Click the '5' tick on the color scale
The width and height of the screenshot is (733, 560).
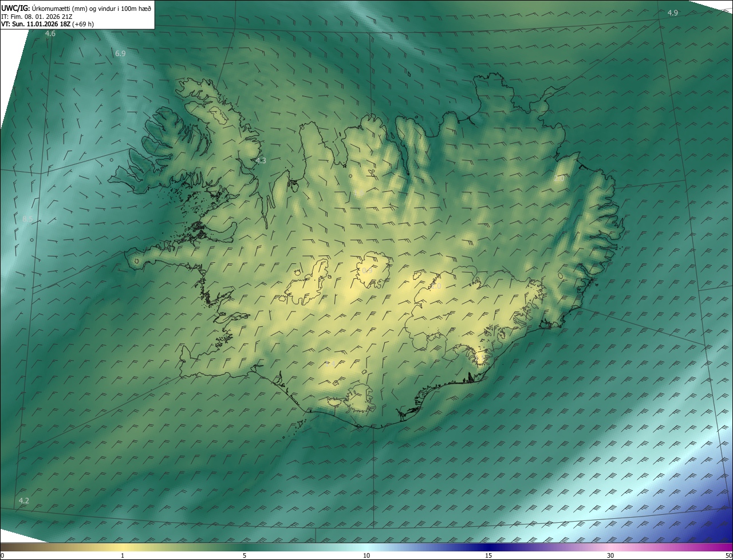[245, 555]
